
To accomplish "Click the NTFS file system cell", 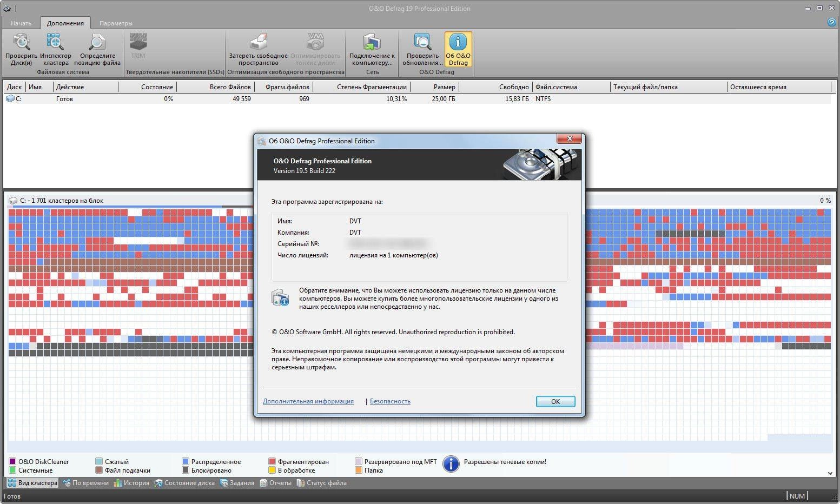I will coord(543,99).
